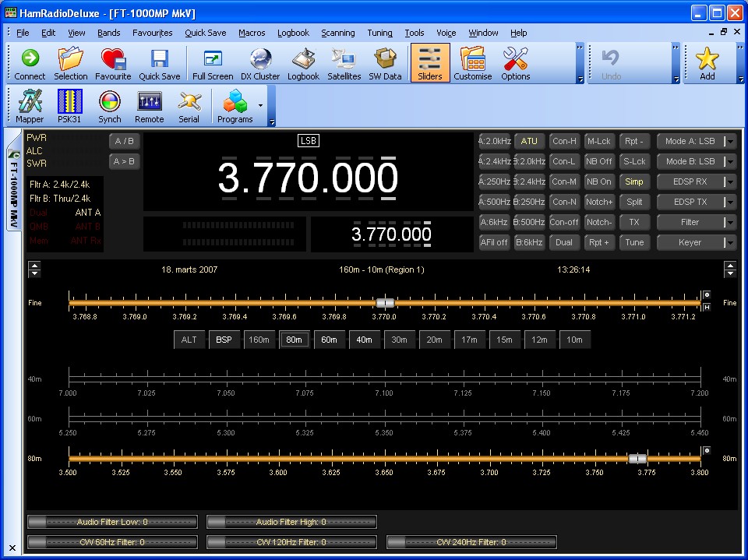748x560 pixels.
Task: Click the right band layout stepper
Action: pos(730,269)
